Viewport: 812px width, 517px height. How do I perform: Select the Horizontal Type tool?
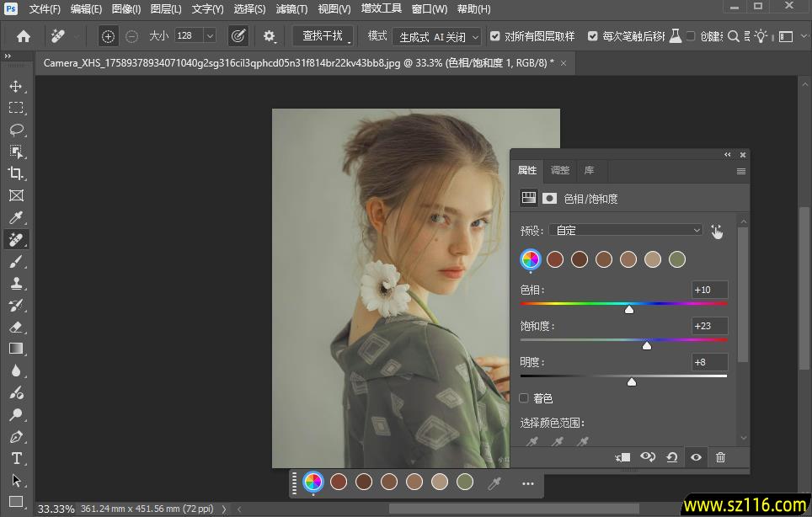tap(15, 459)
